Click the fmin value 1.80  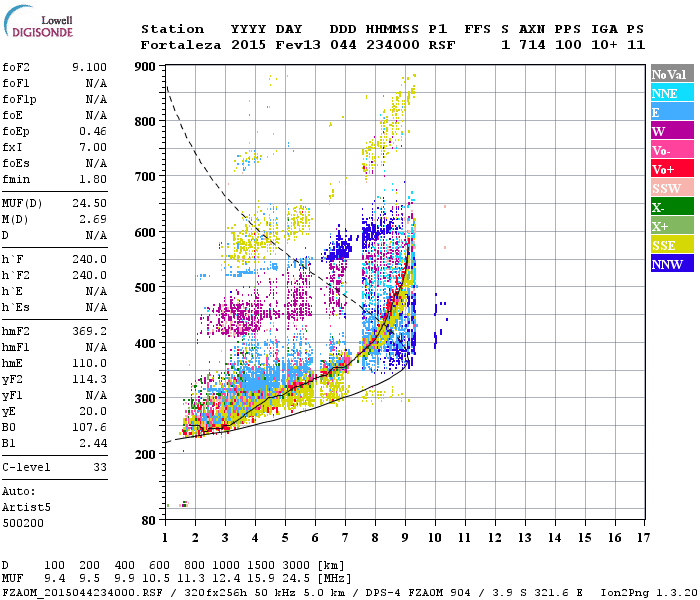coord(93,179)
